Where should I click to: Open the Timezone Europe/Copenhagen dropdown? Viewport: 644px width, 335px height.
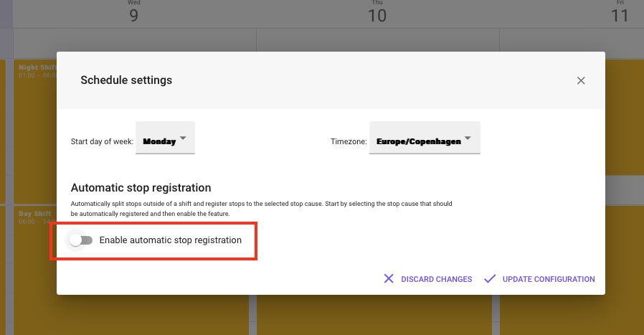[425, 138]
